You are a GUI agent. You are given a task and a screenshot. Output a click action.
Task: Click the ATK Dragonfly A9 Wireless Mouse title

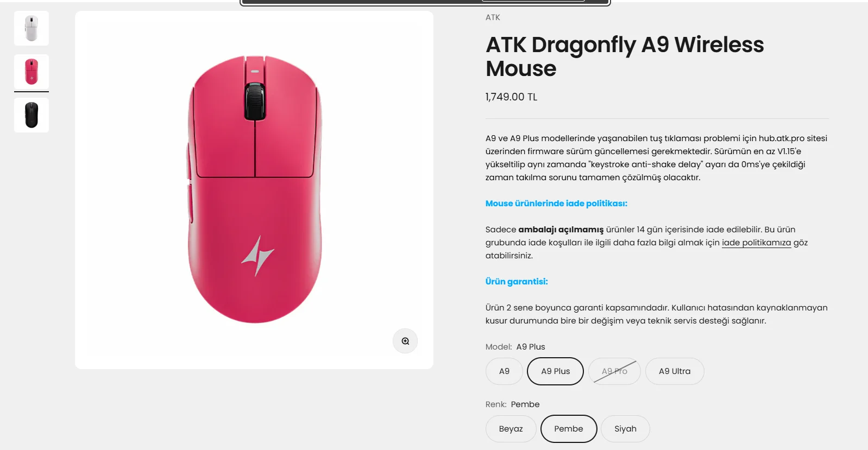point(625,56)
